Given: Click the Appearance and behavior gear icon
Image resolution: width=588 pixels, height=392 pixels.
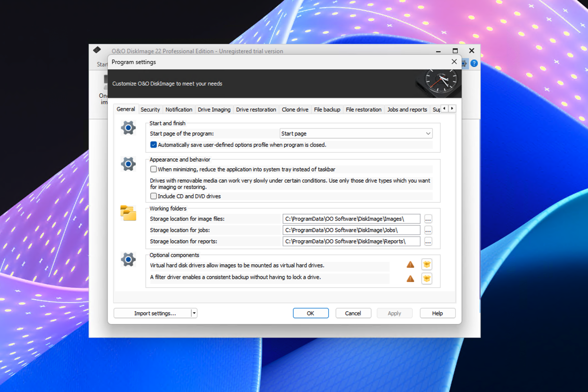Looking at the screenshot, I should 128,164.
